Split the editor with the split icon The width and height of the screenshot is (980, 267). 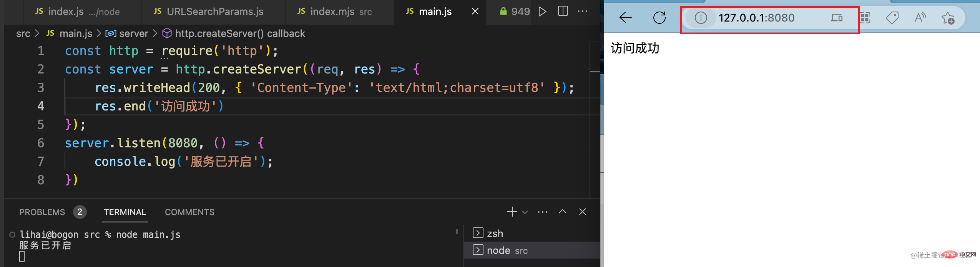coord(563,11)
